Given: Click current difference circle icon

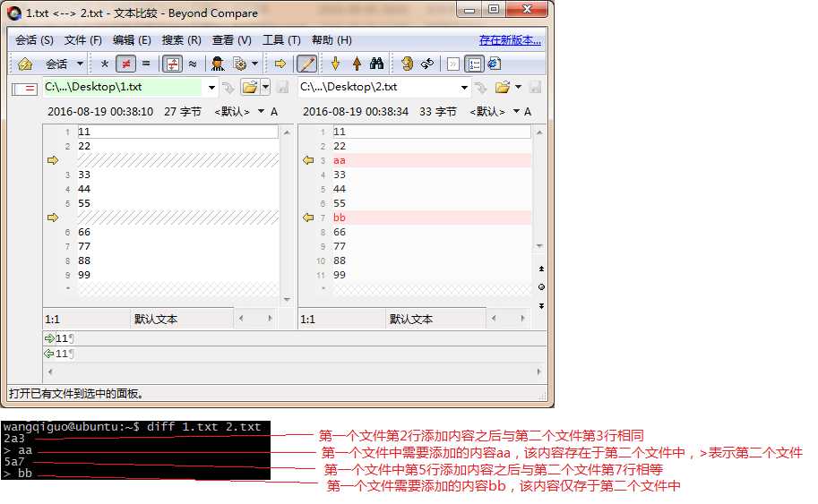Looking at the screenshot, I should [541, 287].
